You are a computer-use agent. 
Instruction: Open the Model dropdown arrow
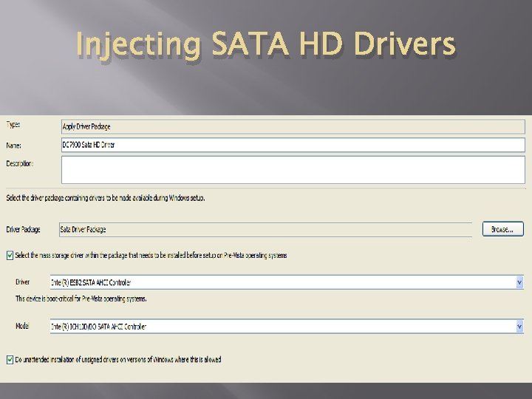pyautogui.click(x=519, y=327)
